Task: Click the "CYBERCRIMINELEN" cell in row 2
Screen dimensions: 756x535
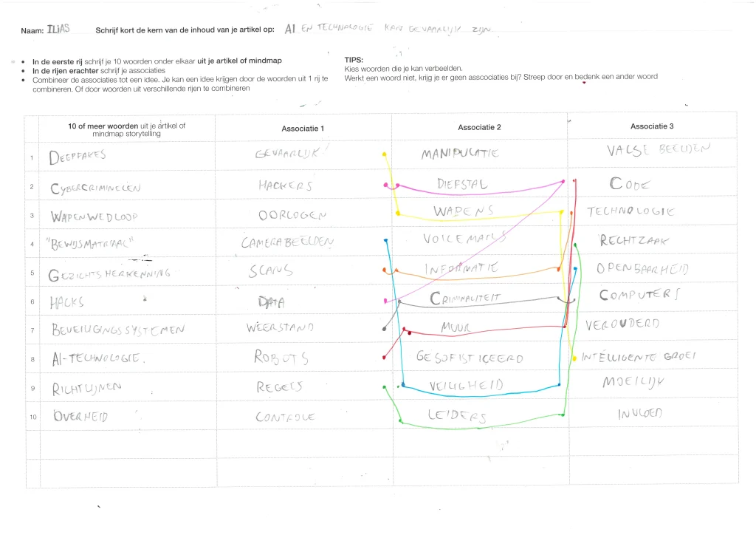Action: coord(94,188)
